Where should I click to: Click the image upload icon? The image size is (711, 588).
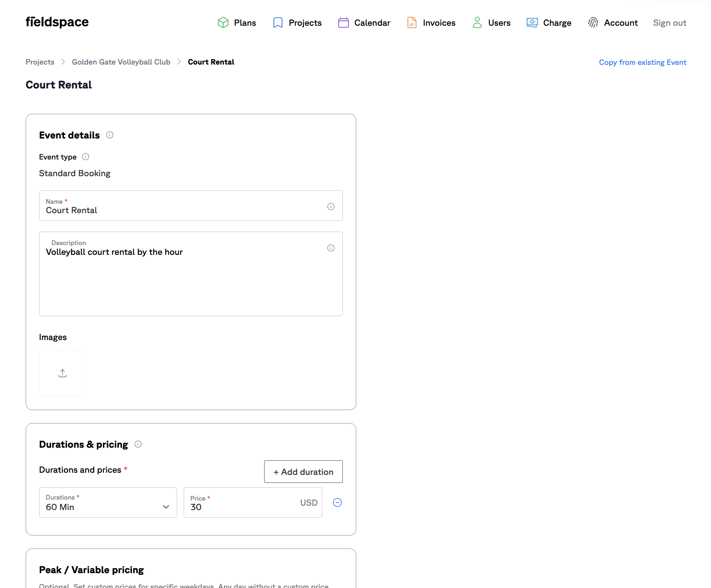pyautogui.click(x=62, y=373)
